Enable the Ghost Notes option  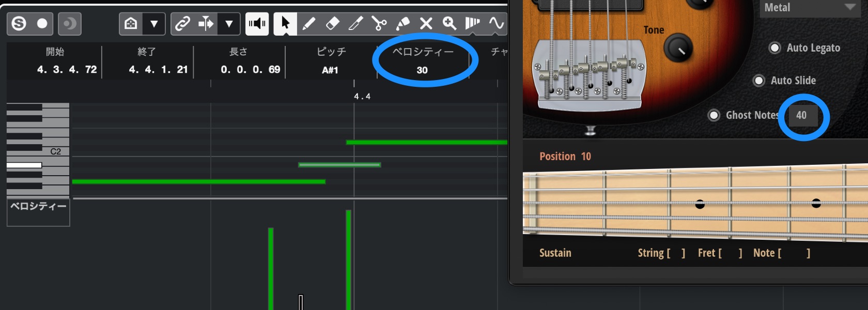click(x=714, y=115)
